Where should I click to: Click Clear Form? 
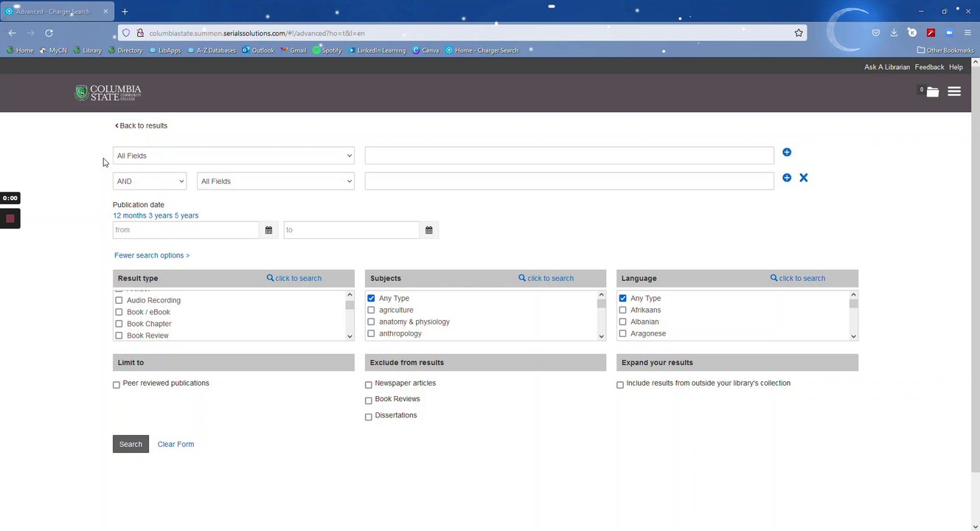click(x=176, y=444)
